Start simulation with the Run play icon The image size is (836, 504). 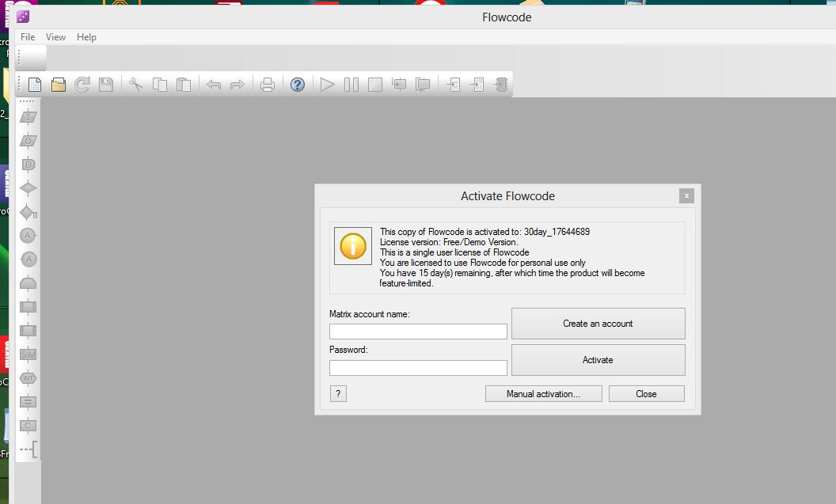(x=328, y=84)
